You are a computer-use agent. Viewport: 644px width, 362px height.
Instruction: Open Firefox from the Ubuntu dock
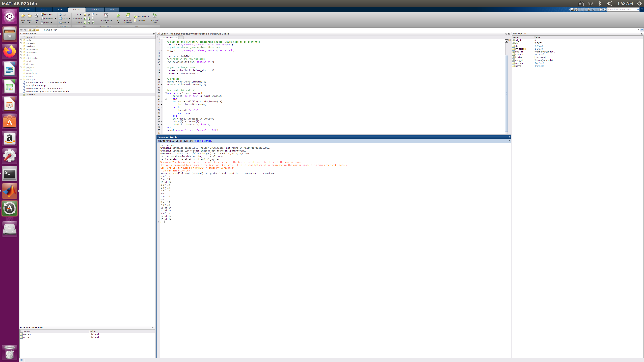click(10, 51)
